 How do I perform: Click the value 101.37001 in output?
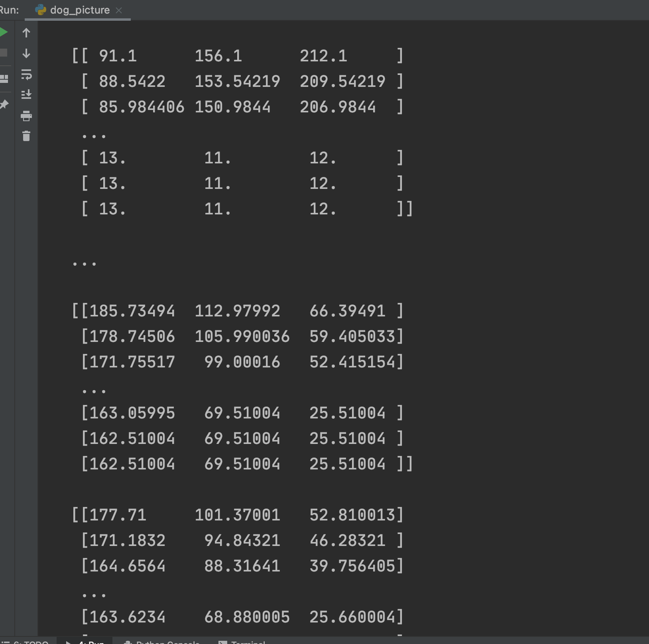(237, 515)
